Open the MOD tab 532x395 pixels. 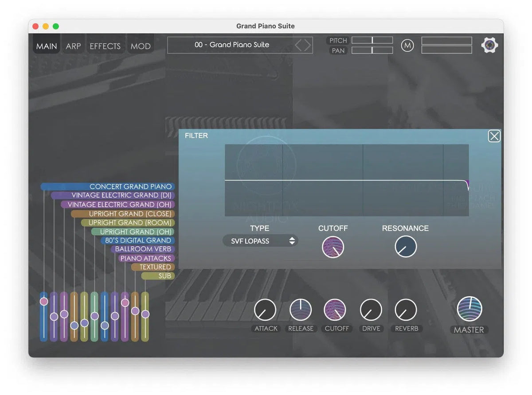pos(141,46)
